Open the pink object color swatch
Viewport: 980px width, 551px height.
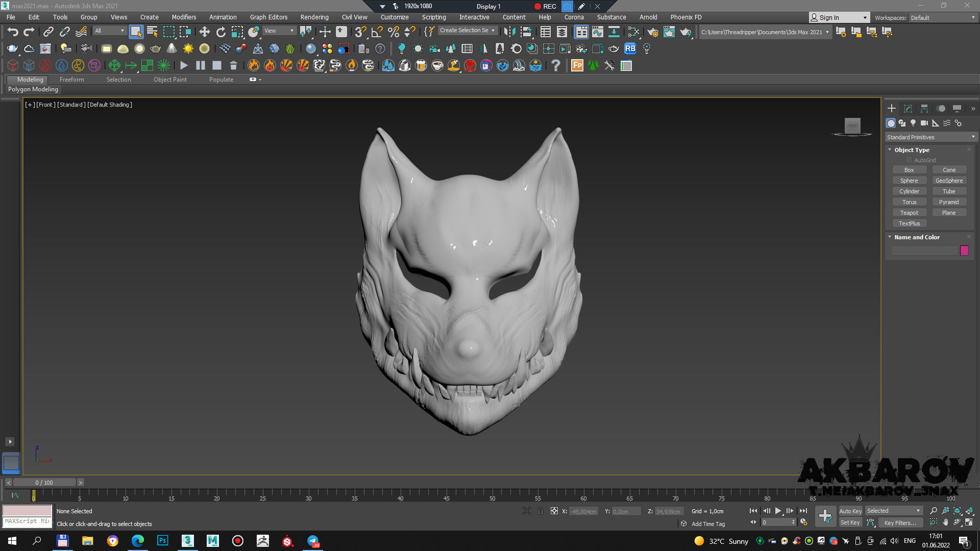[x=964, y=251]
